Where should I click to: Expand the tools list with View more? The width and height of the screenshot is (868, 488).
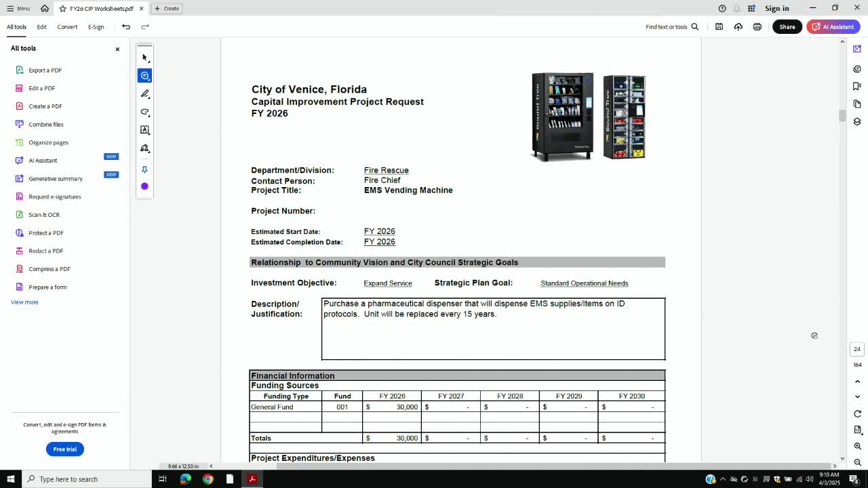coord(24,302)
